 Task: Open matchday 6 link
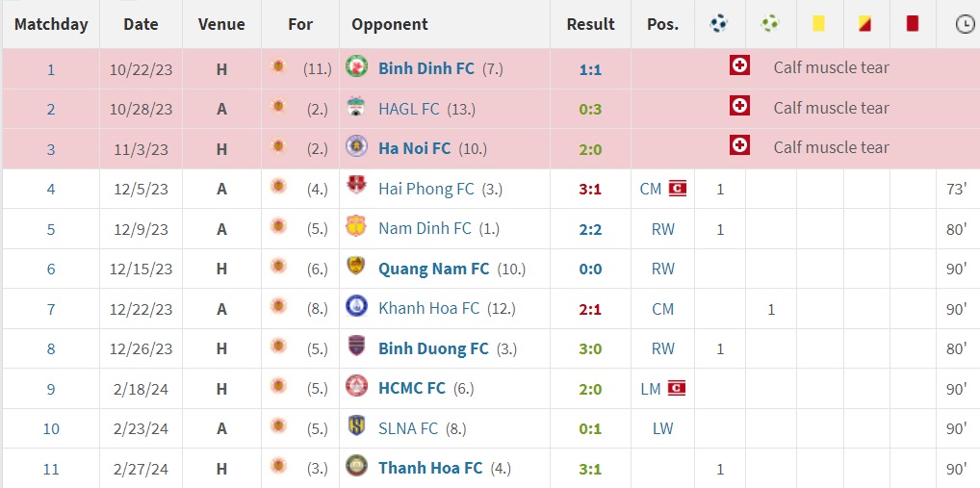point(51,270)
